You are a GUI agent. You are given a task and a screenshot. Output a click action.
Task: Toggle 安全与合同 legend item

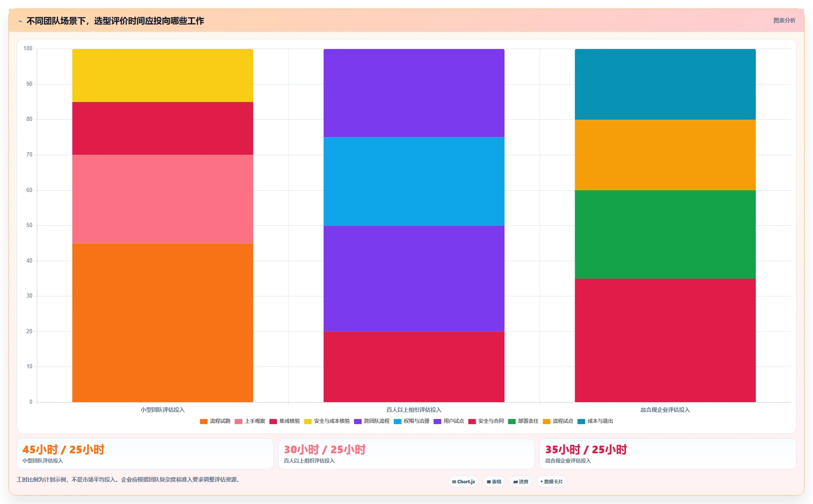[x=486, y=421]
